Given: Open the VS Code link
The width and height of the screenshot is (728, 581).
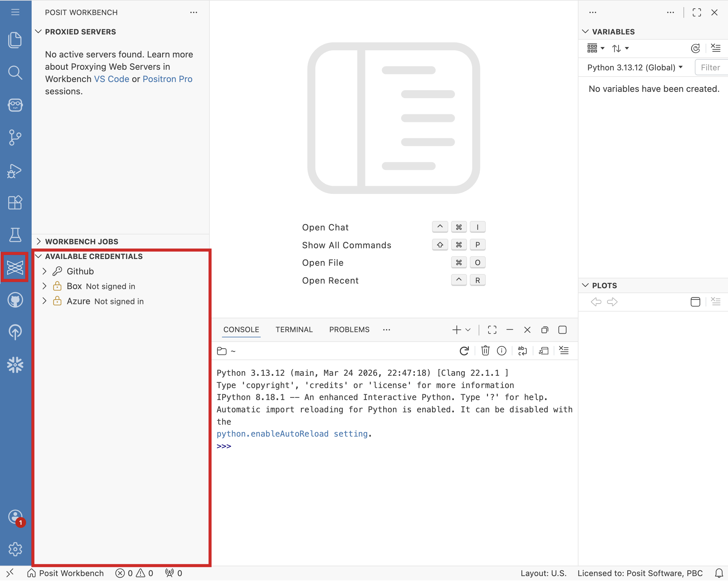Looking at the screenshot, I should [x=111, y=79].
